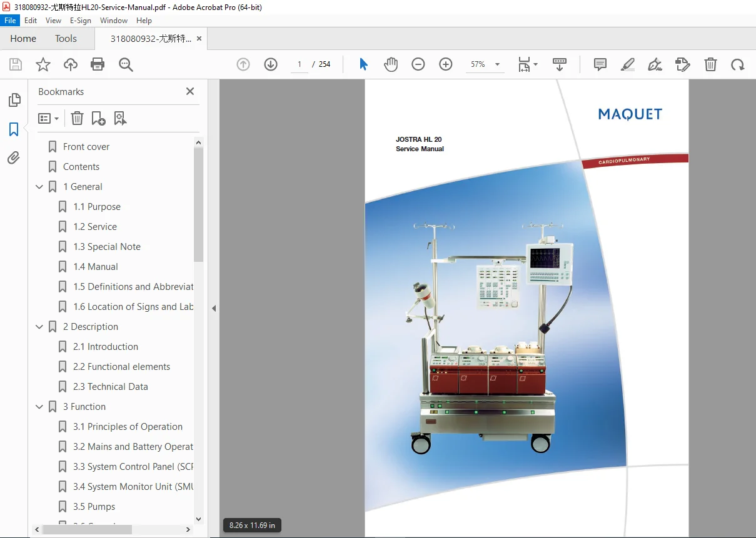This screenshot has width=756, height=538.
Task: Open the Edit PDF stamp tool
Action: 683,64
